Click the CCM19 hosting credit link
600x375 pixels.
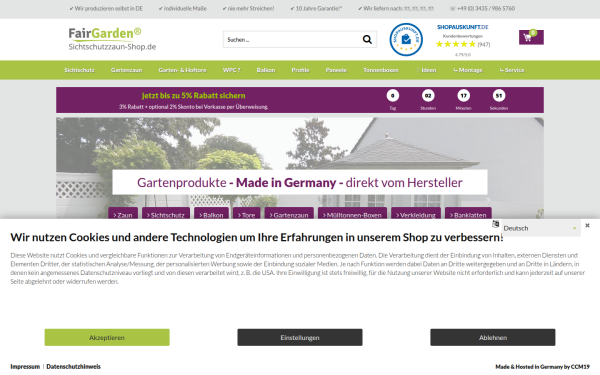(543, 367)
